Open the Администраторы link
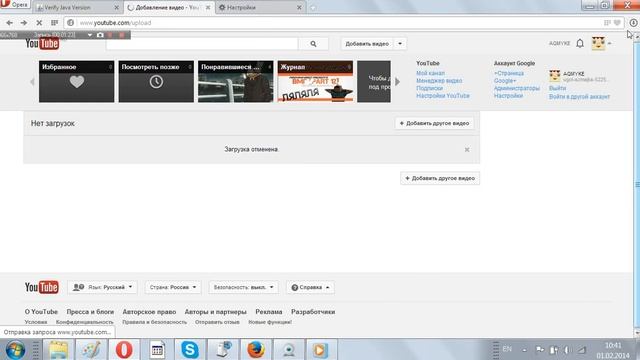The width and height of the screenshot is (640, 360). (x=517, y=88)
